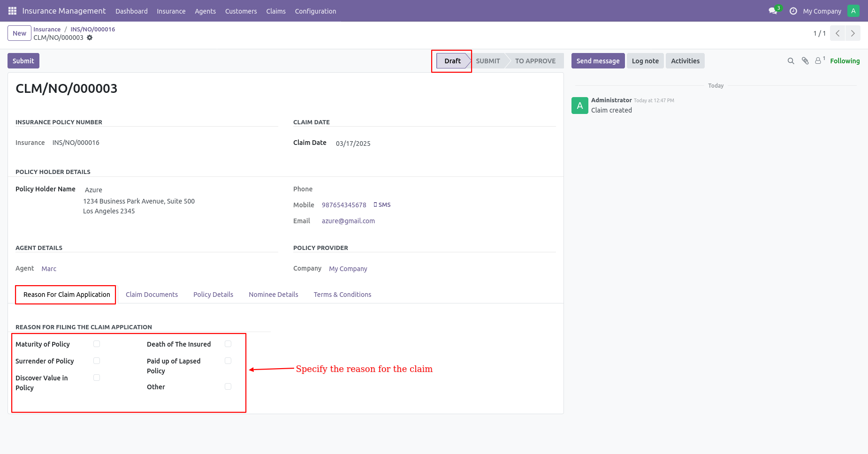Select the TO APPROVE status stage
This screenshot has width=868, height=454.
pyautogui.click(x=535, y=61)
